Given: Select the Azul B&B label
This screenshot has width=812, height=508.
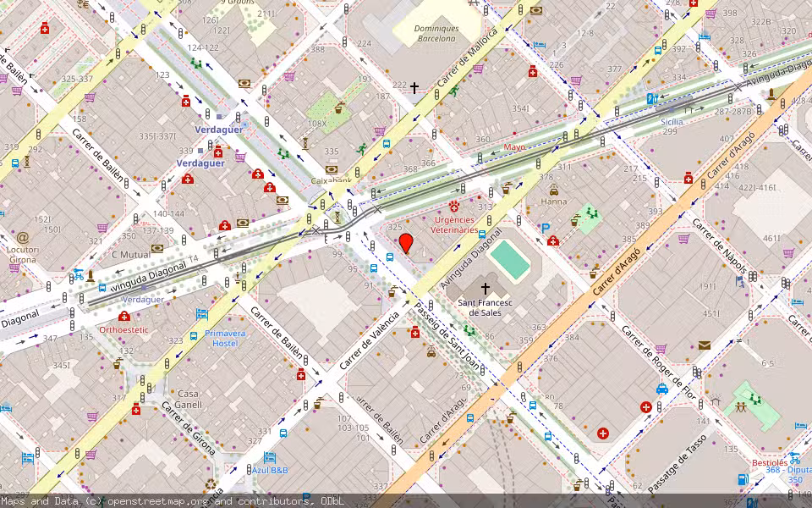Looking at the screenshot, I should (270, 471).
